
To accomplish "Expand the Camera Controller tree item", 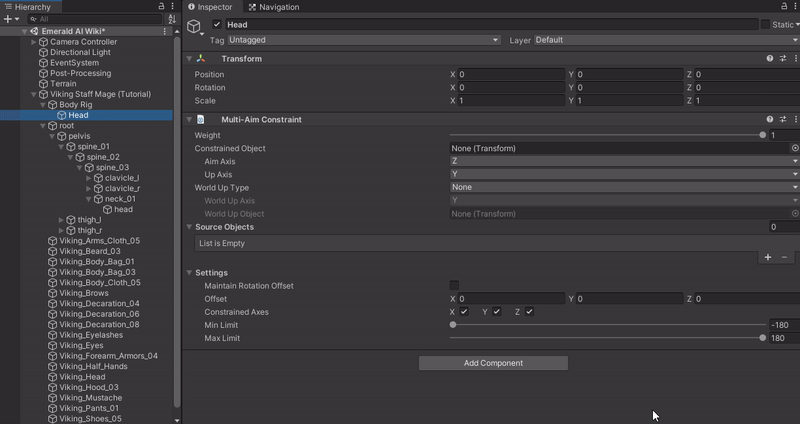I will pos(34,42).
